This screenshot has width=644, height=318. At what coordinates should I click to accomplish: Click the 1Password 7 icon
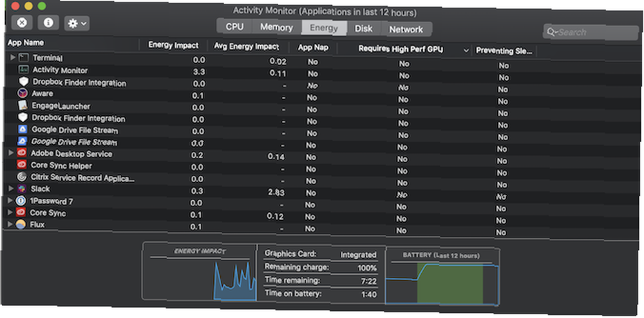click(21, 201)
